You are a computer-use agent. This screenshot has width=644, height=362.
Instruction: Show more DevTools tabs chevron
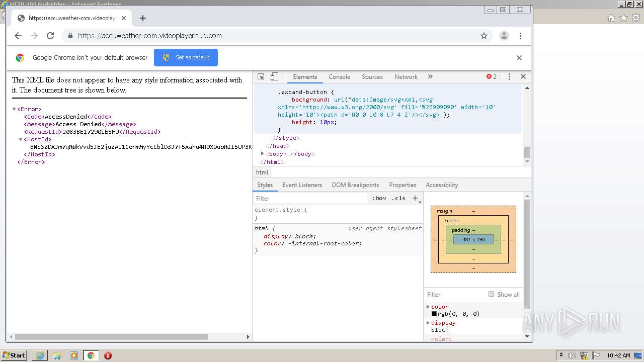[x=430, y=77]
